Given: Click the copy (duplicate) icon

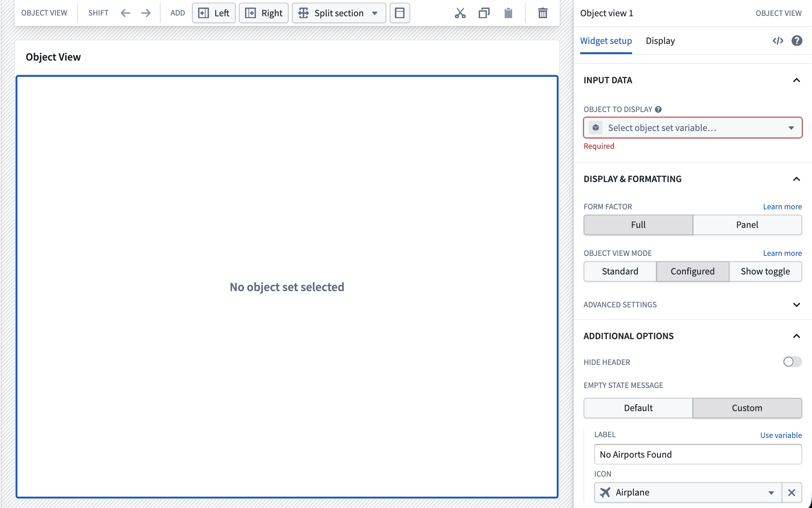Looking at the screenshot, I should point(484,13).
